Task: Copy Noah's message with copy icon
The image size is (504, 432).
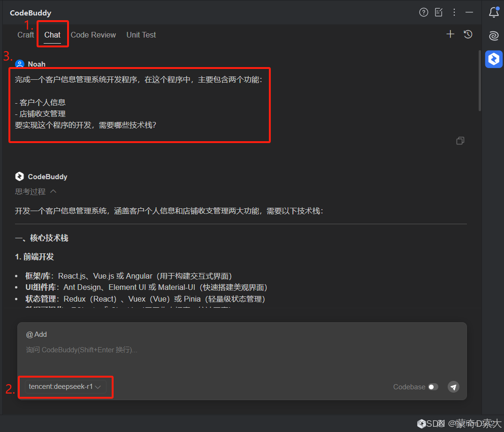Action: click(x=460, y=141)
